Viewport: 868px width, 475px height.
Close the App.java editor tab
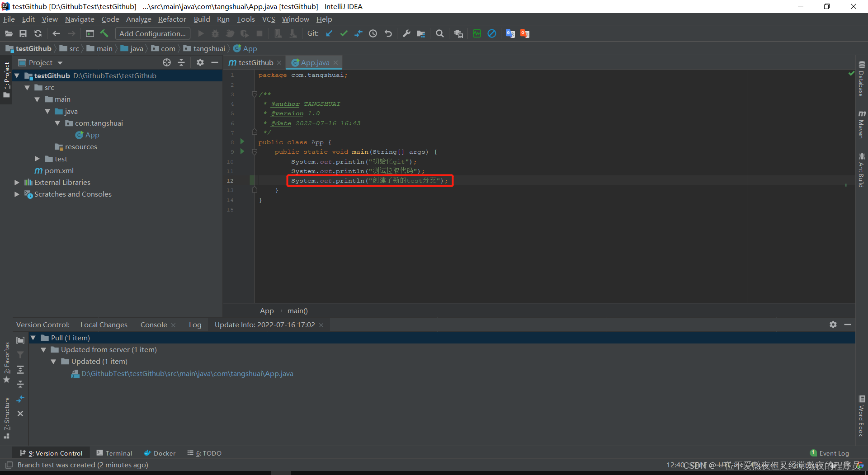coord(336,62)
